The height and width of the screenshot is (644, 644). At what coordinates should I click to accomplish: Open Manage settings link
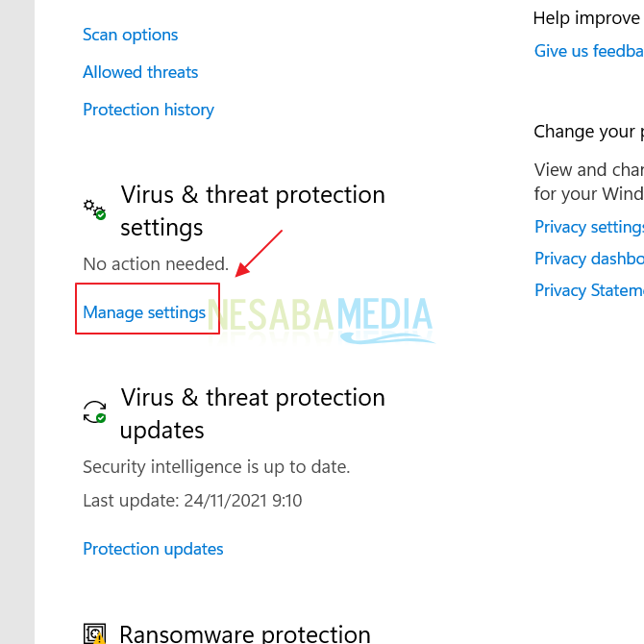click(144, 312)
